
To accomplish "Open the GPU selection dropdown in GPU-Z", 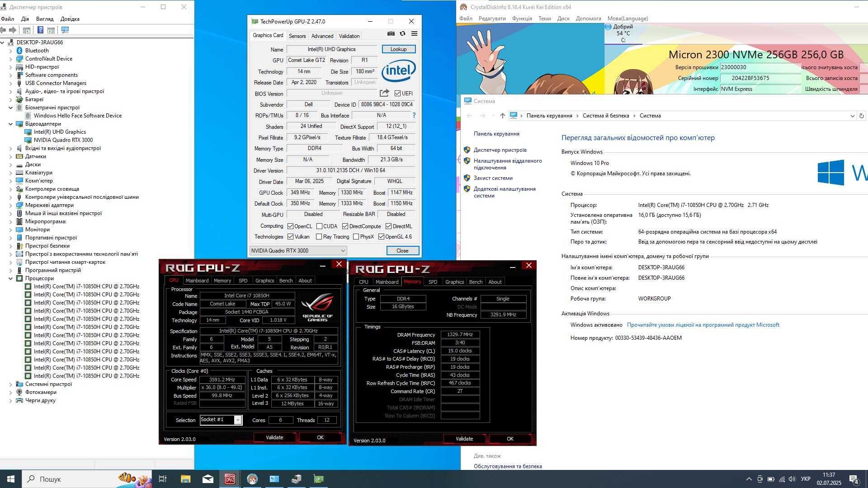I will click(x=298, y=251).
